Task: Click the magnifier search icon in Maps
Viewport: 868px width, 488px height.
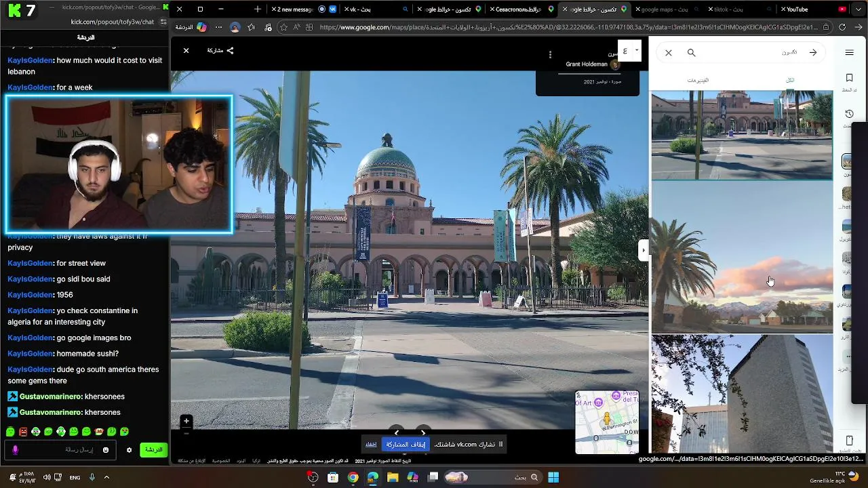Action: (692, 53)
